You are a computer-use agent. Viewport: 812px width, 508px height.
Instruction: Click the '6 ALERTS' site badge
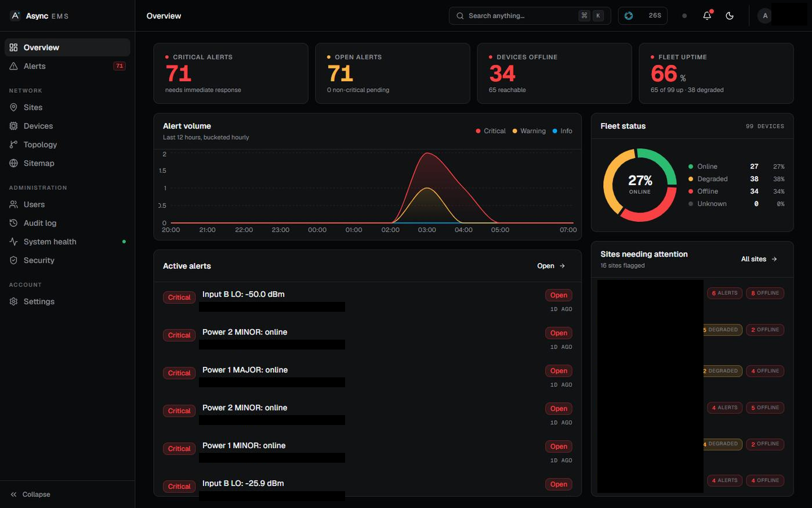pyautogui.click(x=724, y=293)
